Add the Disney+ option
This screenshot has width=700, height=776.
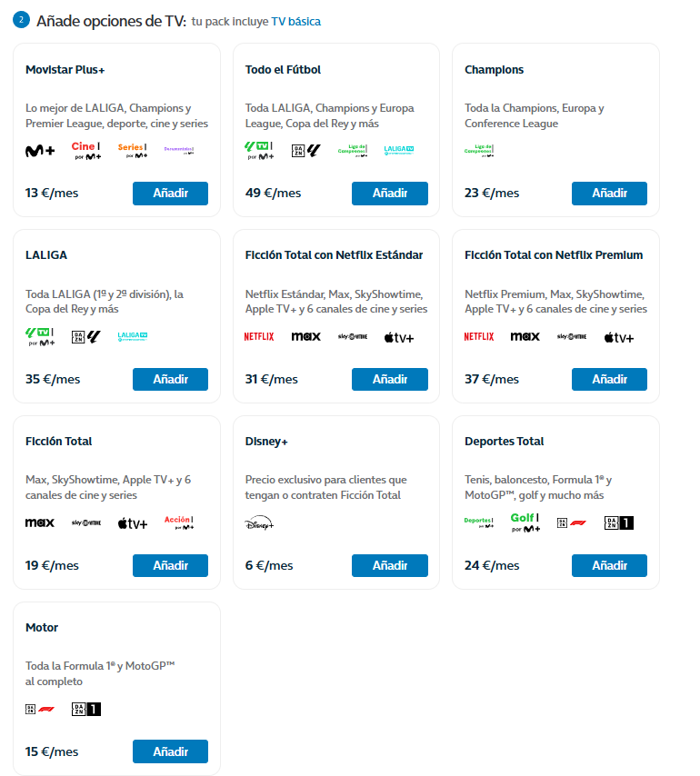click(389, 566)
